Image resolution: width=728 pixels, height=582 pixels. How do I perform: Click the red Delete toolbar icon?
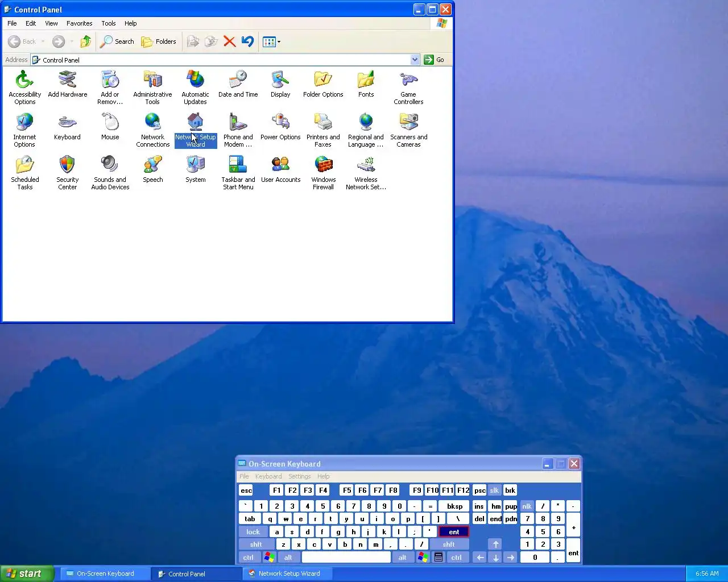tap(229, 41)
